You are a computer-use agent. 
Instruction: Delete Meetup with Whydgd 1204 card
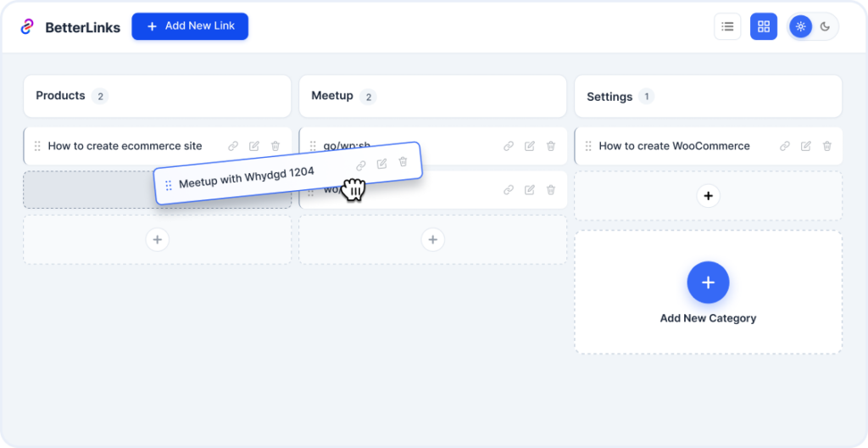403,161
